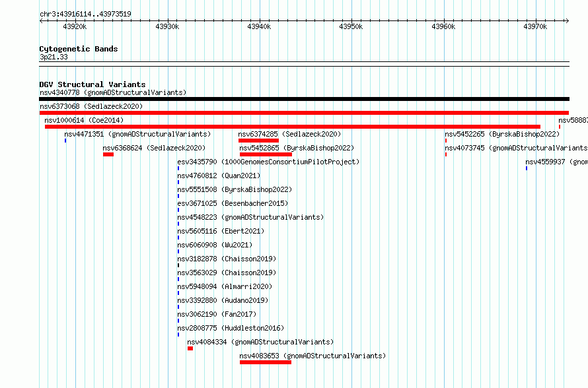Open the Cytogenetic Bands track title
This screenshot has width=588, height=388.
79,49
